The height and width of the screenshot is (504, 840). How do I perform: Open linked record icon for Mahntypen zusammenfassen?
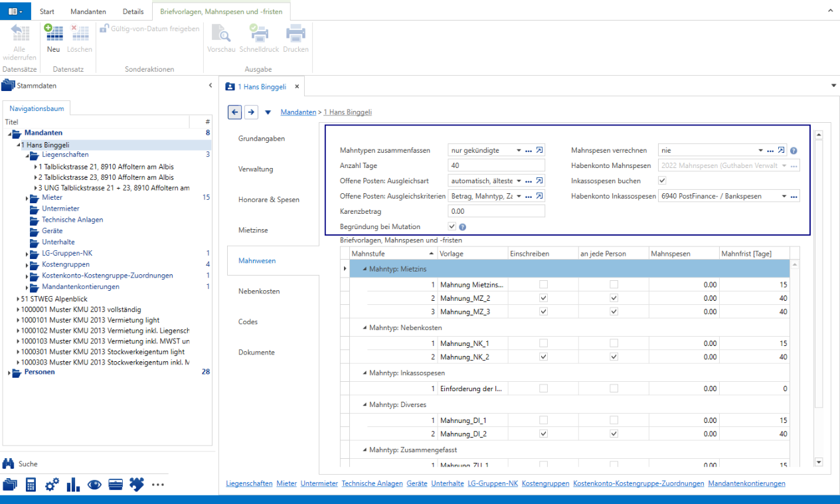click(540, 151)
